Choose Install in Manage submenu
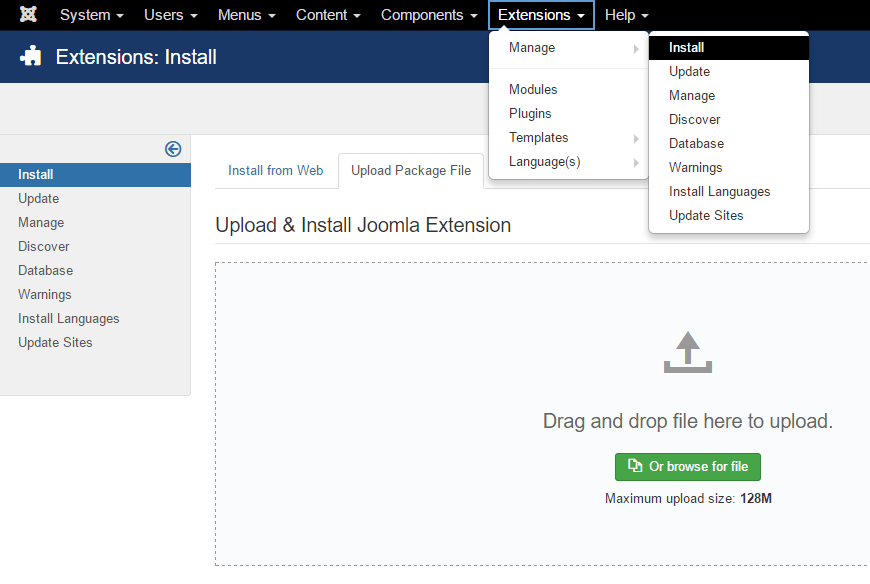 pos(729,48)
